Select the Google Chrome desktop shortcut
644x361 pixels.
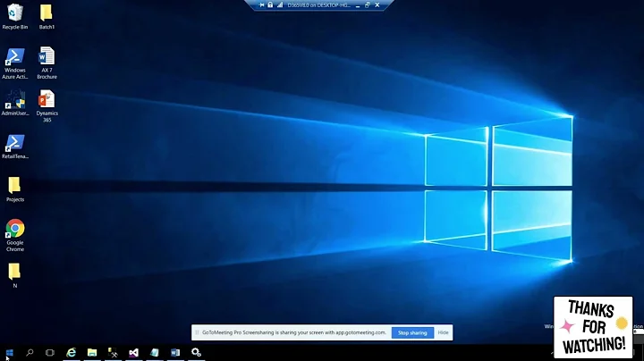[15, 236]
